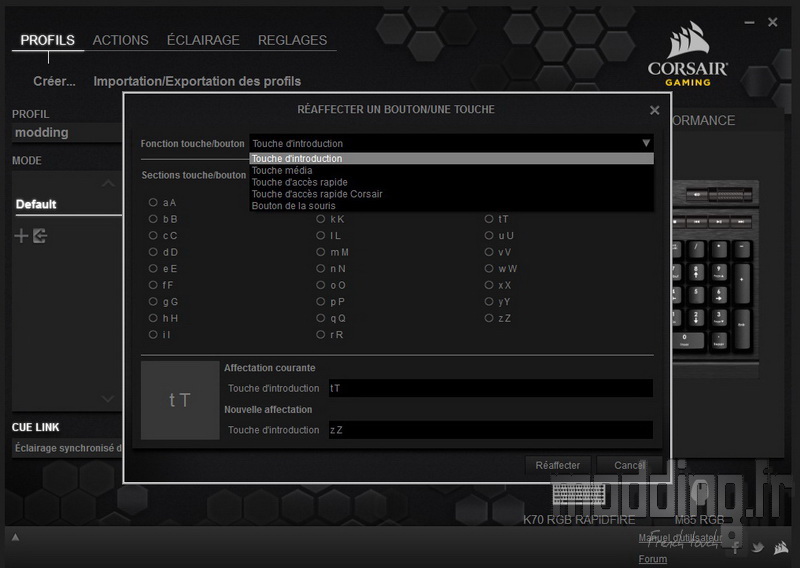Choose Bouton de la souris option

(451, 206)
